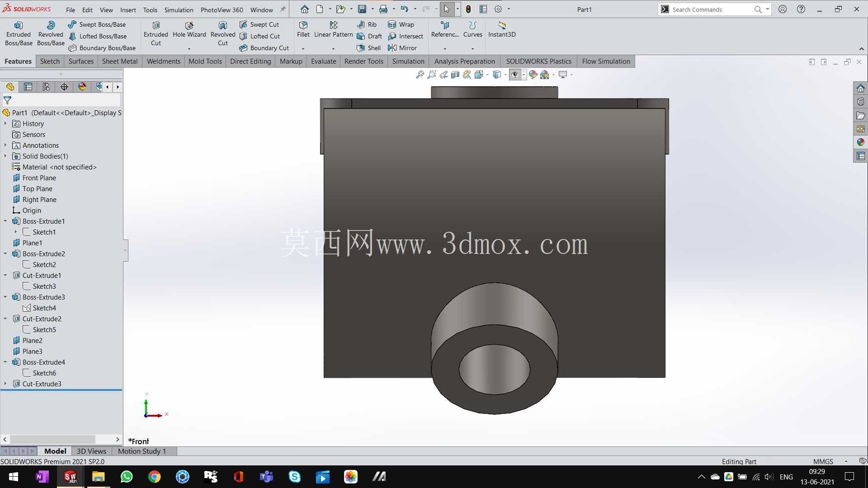The height and width of the screenshot is (488, 868).
Task: Open the DisplayManager tab icon
Action: coord(82,87)
